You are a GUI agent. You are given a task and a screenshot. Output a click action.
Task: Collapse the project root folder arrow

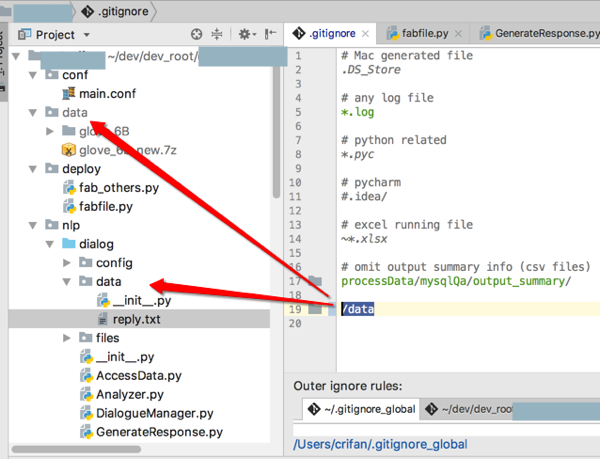click(x=16, y=57)
